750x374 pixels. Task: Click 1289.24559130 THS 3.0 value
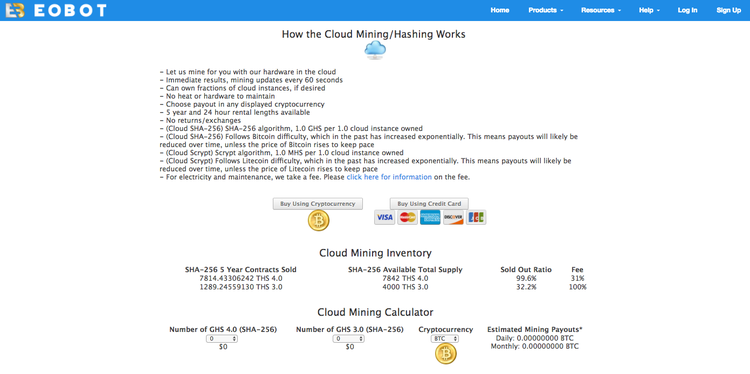click(241, 287)
